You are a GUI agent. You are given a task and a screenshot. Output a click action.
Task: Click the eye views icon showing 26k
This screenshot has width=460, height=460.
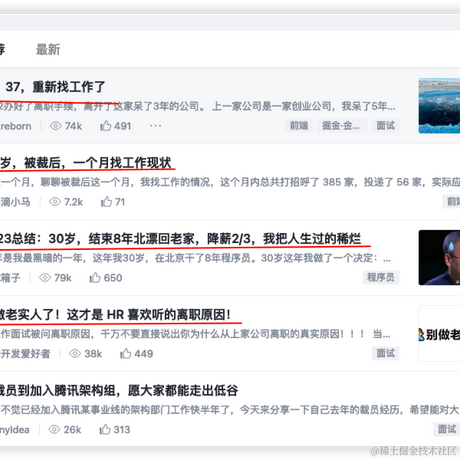(x=54, y=429)
